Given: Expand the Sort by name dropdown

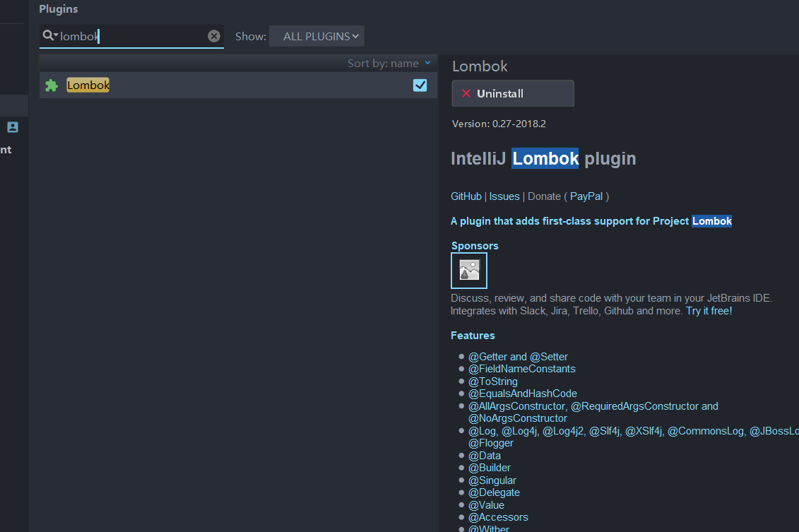Looking at the screenshot, I should point(389,64).
